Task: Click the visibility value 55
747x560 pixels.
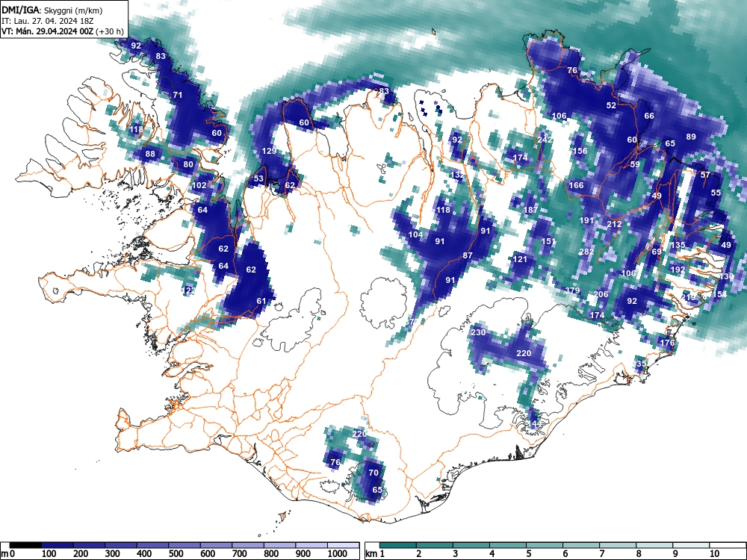Action: pyautogui.click(x=716, y=193)
